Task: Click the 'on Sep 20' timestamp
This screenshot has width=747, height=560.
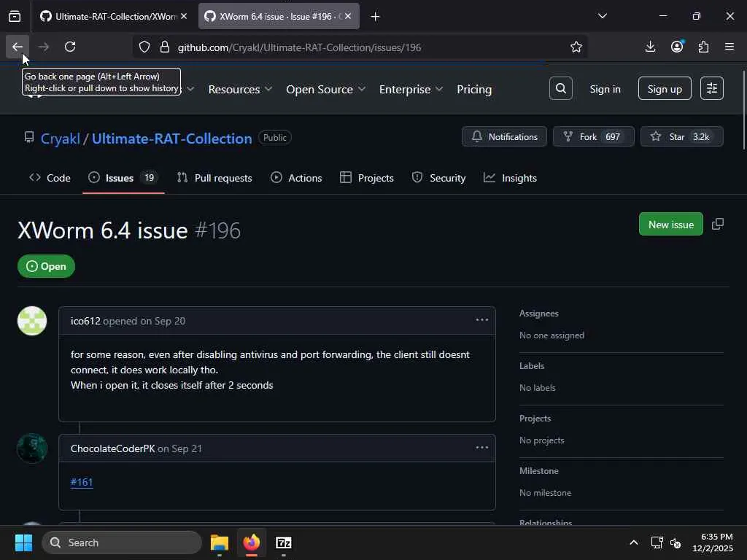Action: click(163, 321)
